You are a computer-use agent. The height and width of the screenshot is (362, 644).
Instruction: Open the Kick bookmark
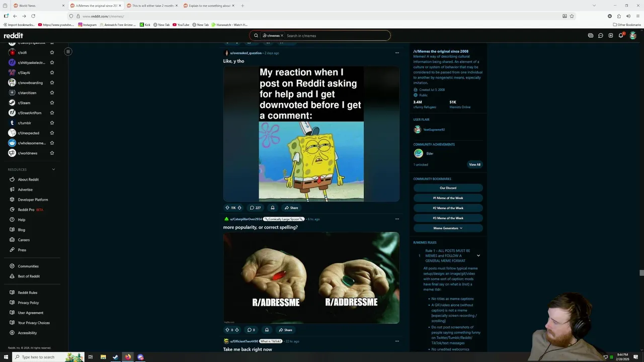145,25
